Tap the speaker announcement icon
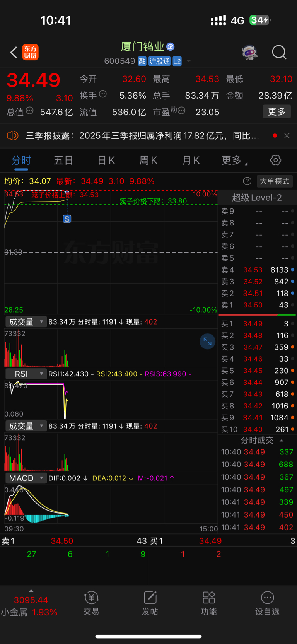 click(x=12, y=136)
